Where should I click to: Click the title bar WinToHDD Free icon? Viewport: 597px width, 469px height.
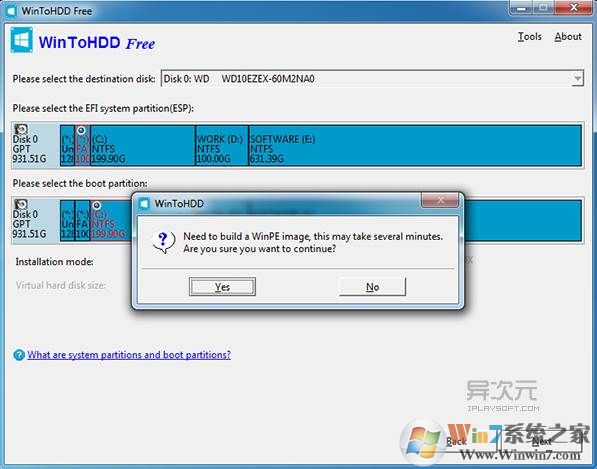click(11, 11)
